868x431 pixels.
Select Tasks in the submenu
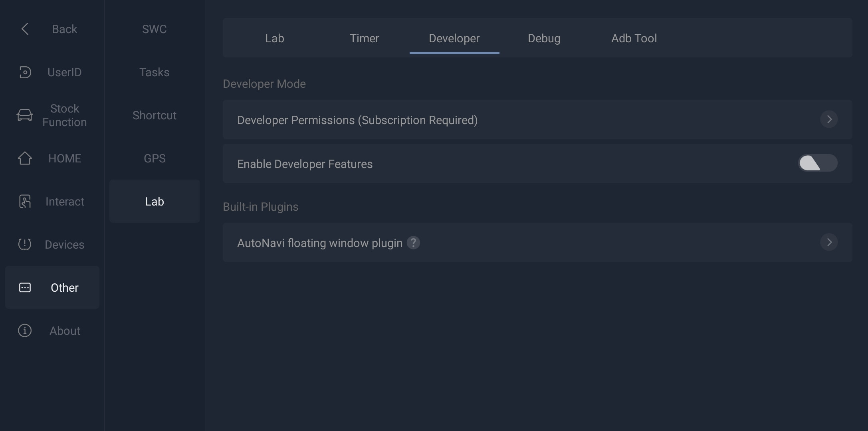click(x=155, y=72)
